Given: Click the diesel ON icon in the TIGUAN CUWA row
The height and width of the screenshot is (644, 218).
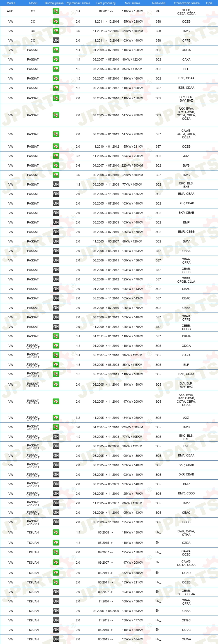Looking at the screenshot, I should 56,639.
